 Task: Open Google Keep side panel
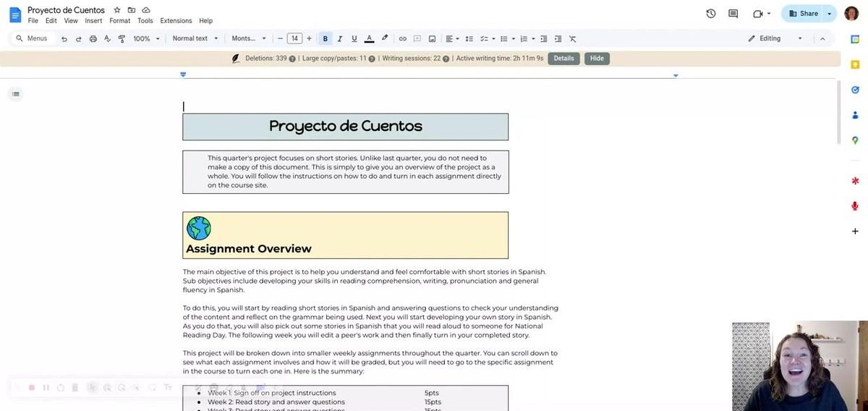pyautogui.click(x=855, y=64)
